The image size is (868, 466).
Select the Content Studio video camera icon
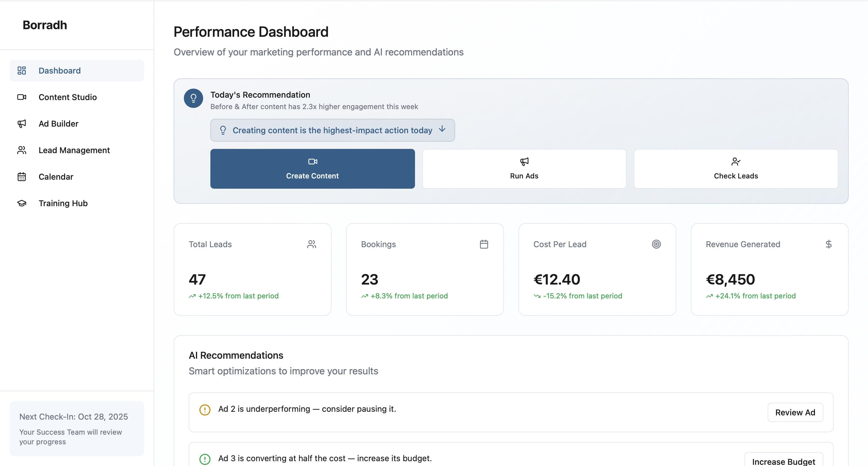[22, 97]
